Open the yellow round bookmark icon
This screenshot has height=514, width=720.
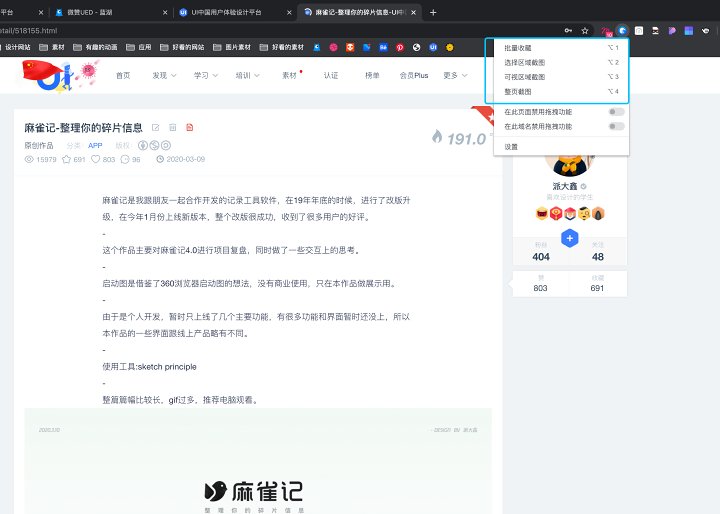click(450, 47)
